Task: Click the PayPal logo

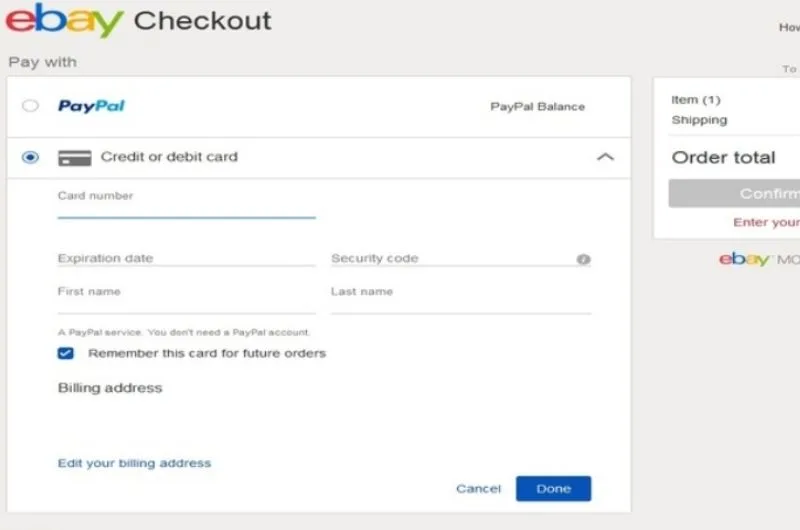Action: [x=91, y=106]
